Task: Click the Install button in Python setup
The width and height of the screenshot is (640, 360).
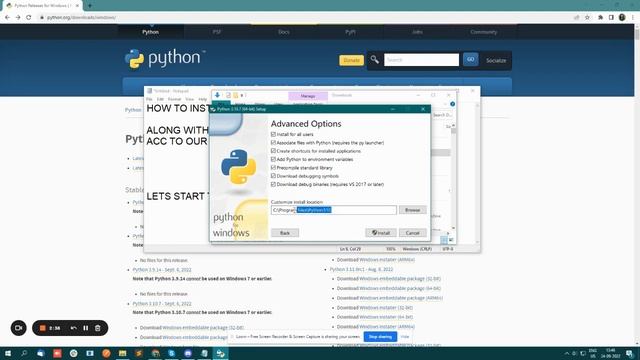Action: [x=380, y=233]
